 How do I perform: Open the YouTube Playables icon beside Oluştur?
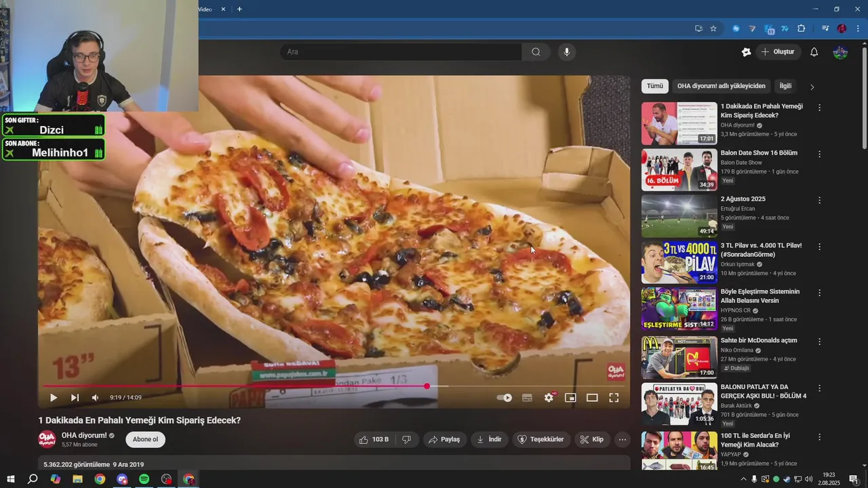click(746, 52)
